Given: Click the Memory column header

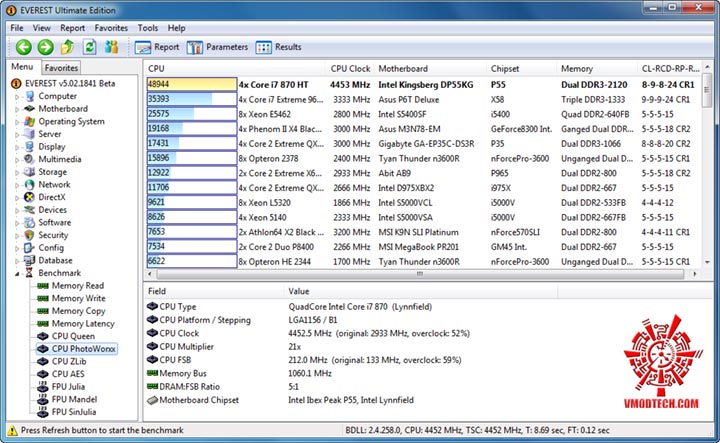Looking at the screenshot, I should tap(597, 68).
